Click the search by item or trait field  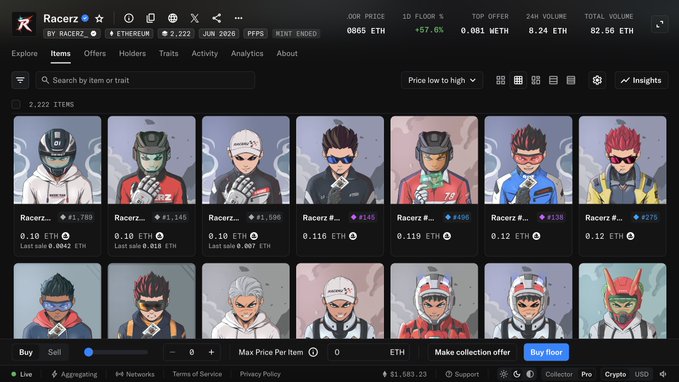[145, 80]
